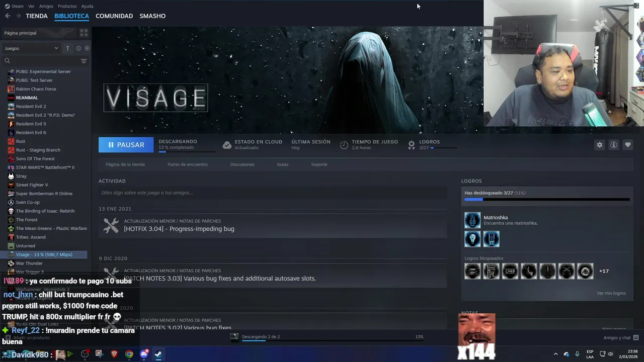
Task: Select Resident Evil 5
Action: [x=31, y=124]
